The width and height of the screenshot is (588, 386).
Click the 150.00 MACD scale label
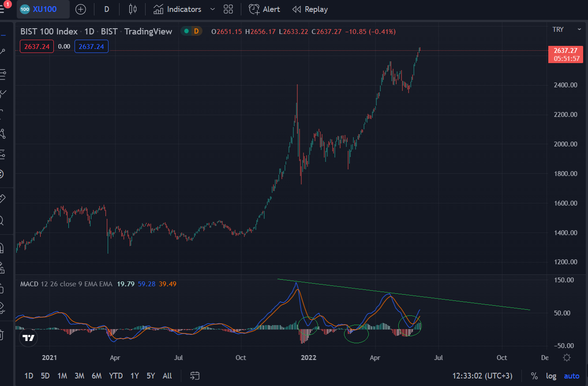[564, 280]
